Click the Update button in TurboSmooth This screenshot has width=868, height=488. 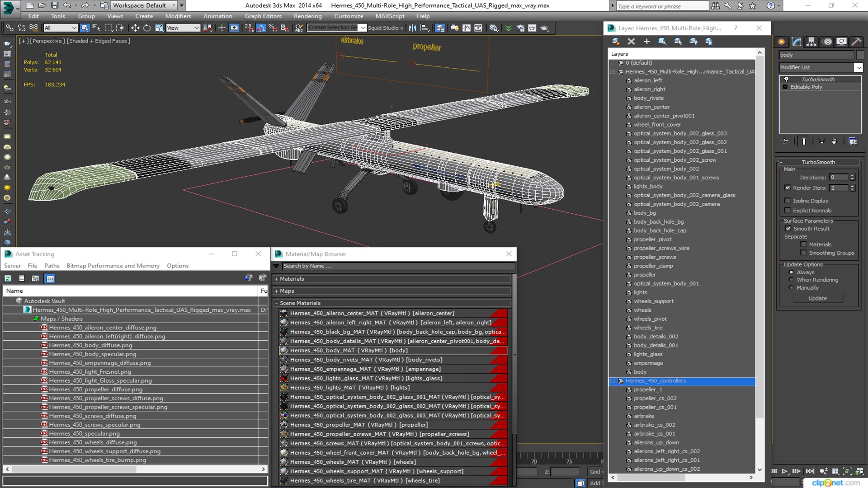pyautogui.click(x=817, y=298)
